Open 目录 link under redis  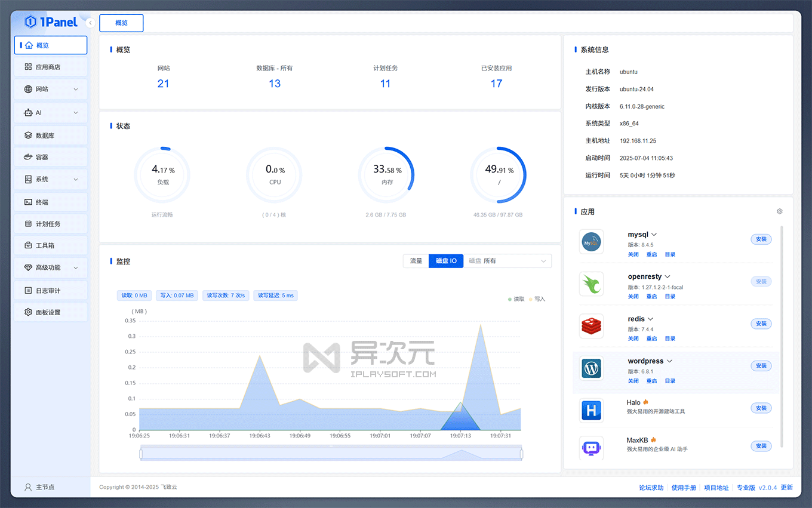(x=670, y=338)
